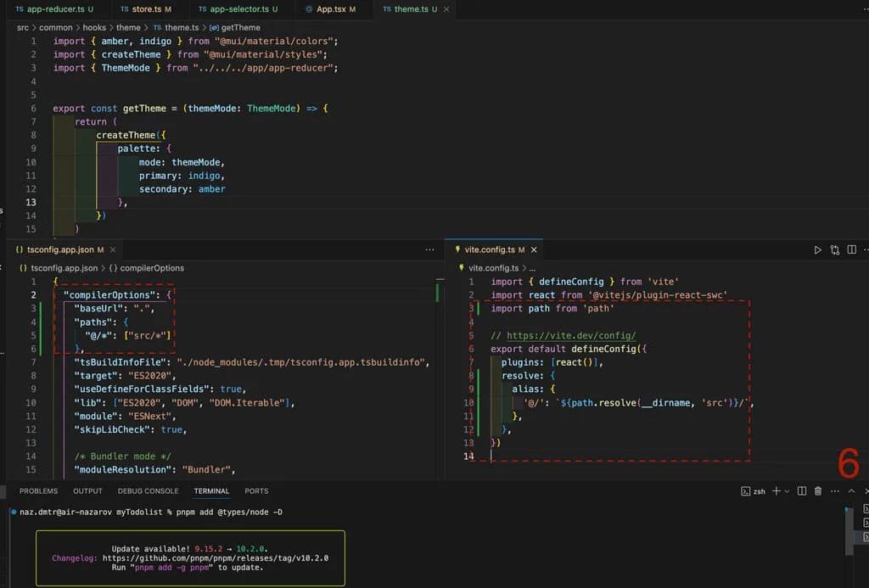The image size is (869, 588).
Task: Select the TERMINAL panel tab
Action: point(211,491)
